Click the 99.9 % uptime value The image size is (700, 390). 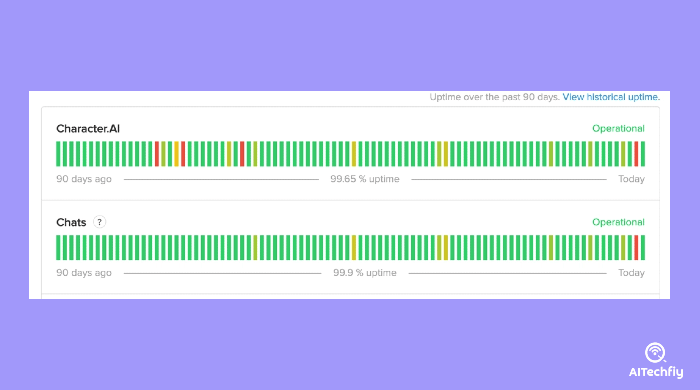pyautogui.click(x=365, y=273)
